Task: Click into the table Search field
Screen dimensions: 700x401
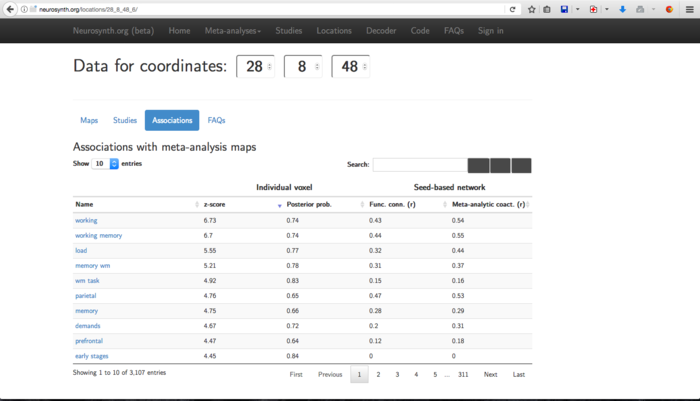Action: (x=419, y=165)
